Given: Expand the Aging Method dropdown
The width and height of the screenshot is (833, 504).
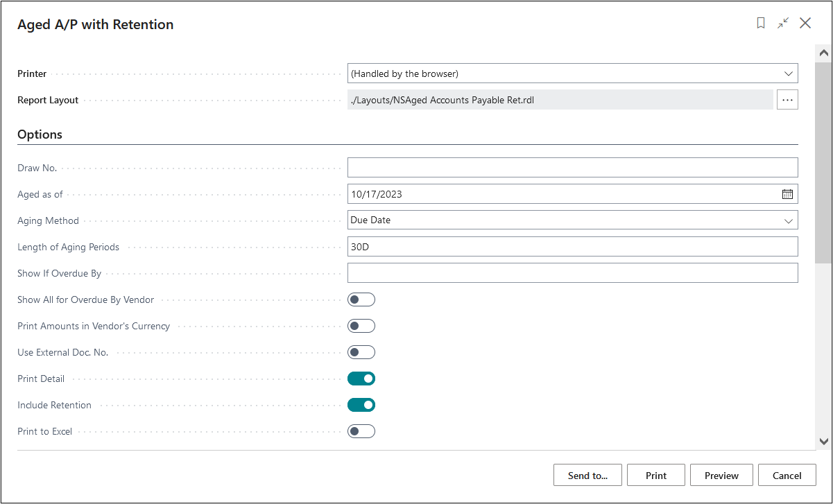Looking at the screenshot, I should coord(572,220).
